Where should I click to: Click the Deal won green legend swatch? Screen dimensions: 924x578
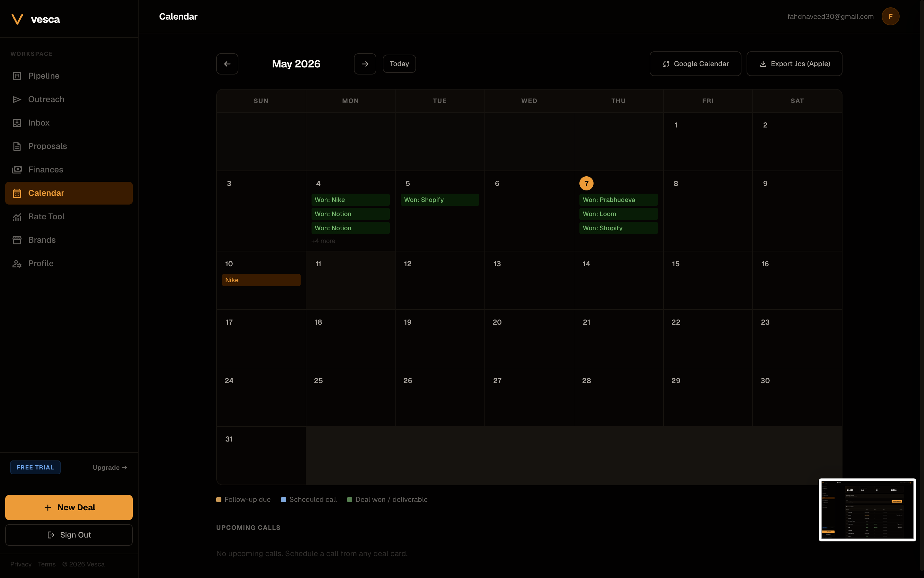click(350, 500)
